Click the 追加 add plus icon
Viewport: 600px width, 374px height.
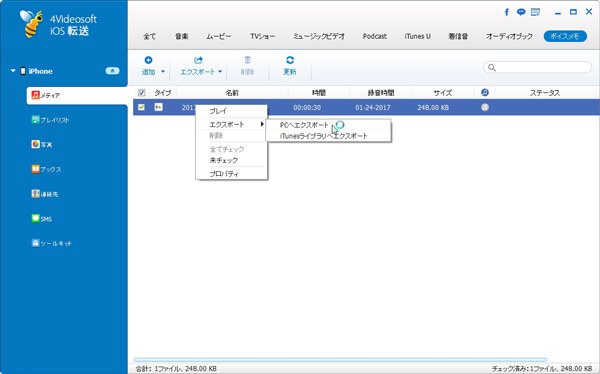click(148, 60)
